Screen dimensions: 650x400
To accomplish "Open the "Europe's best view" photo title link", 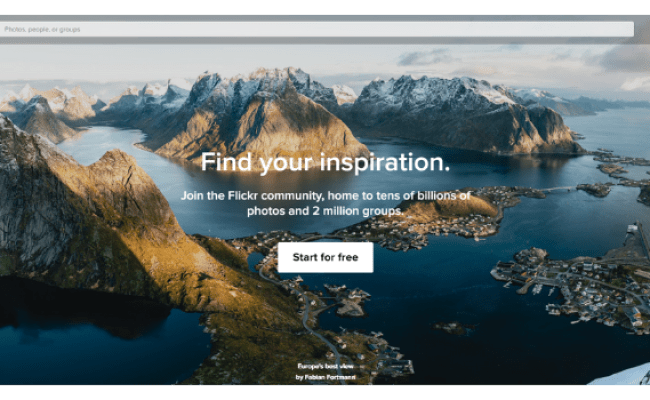I will point(325,366).
